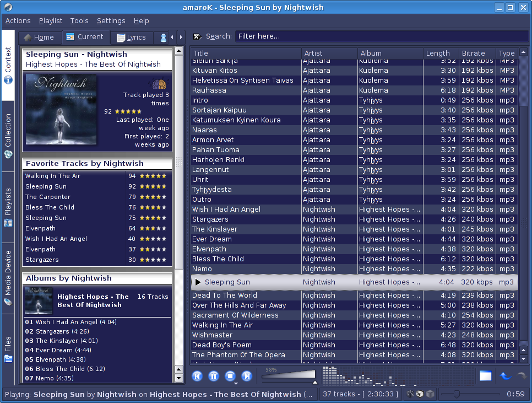This screenshot has height=403, width=532.
Task: Sort playlist by Length column header
Action: click(x=441, y=53)
